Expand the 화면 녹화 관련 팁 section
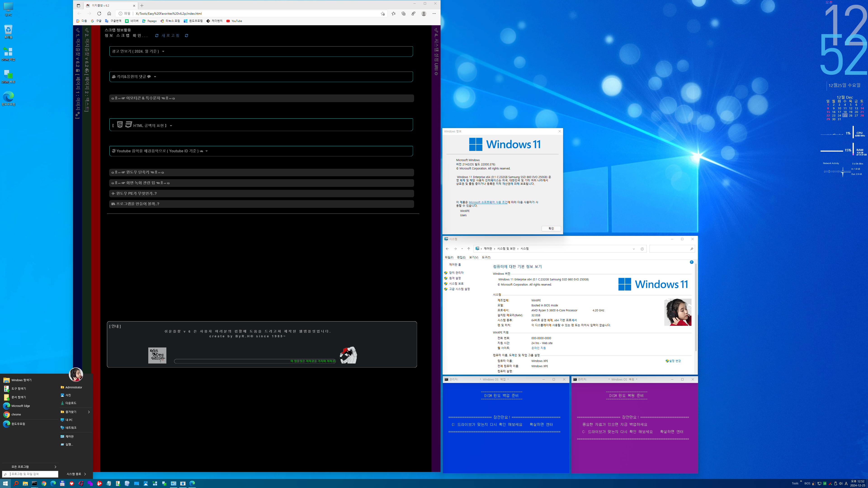Screen dimensions: 868x488 tap(262, 183)
